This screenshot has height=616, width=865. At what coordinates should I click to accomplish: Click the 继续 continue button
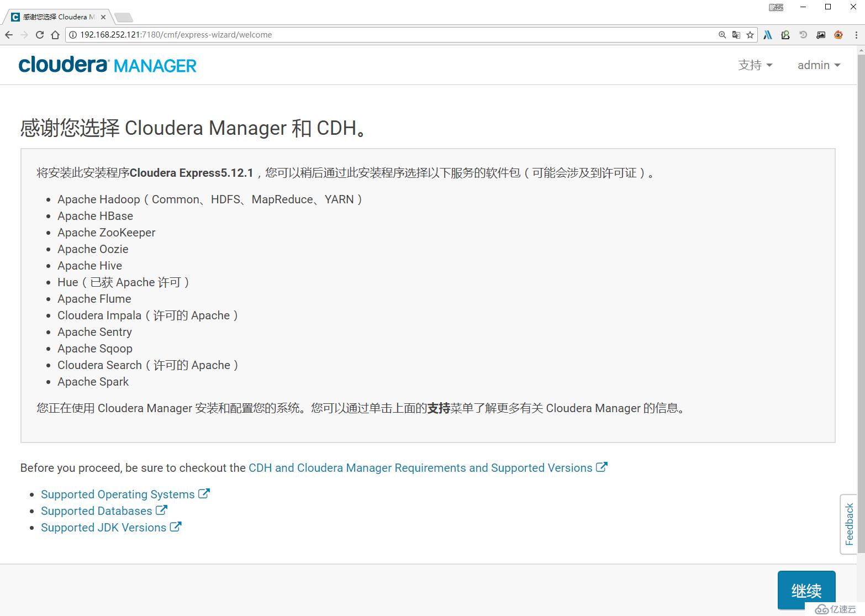pyautogui.click(x=806, y=591)
